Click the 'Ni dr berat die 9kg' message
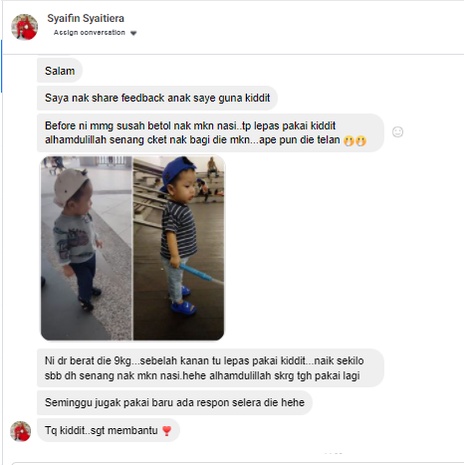This screenshot has height=465, width=465. click(210, 368)
